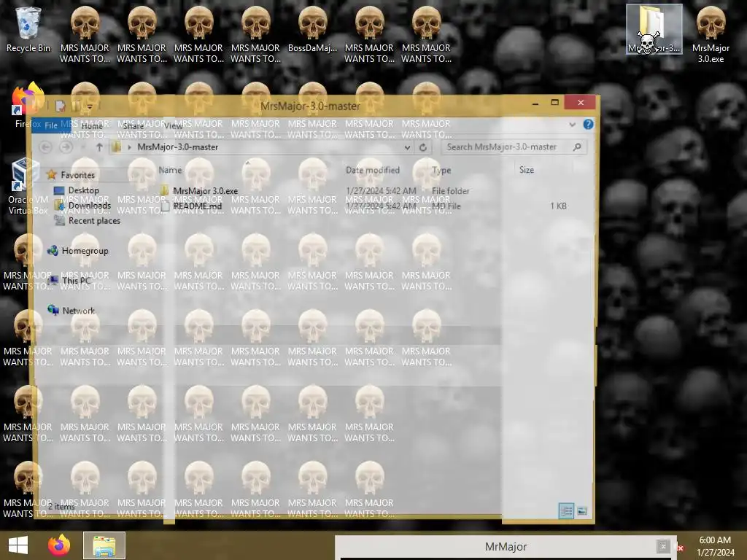
Task: Minimize the MrsMajor-3.0-master window
Action: pyautogui.click(x=535, y=103)
